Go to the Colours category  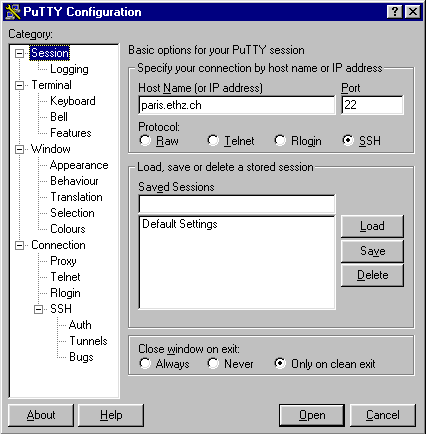click(x=68, y=229)
